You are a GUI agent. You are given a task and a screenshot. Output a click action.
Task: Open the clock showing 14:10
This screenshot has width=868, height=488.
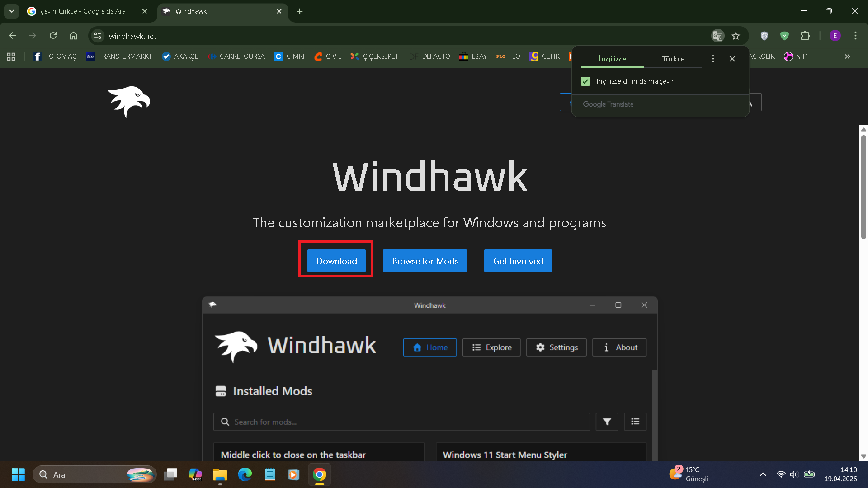[x=840, y=474]
